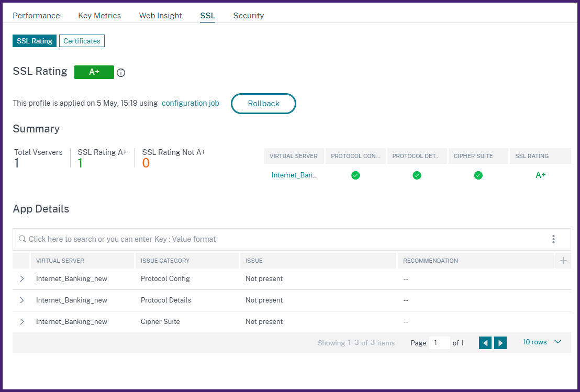
Task: Click the search magnifier icon
Action: pos(23,239)
